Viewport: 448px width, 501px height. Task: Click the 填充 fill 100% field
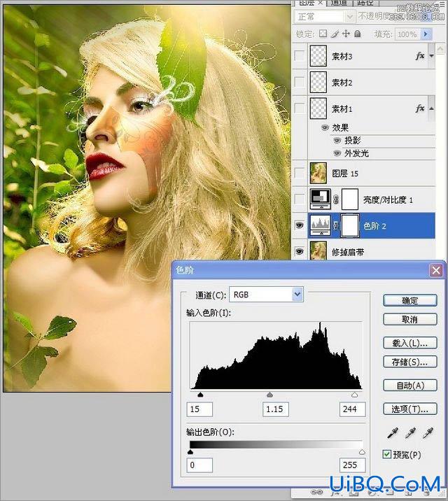coord(408,34)
